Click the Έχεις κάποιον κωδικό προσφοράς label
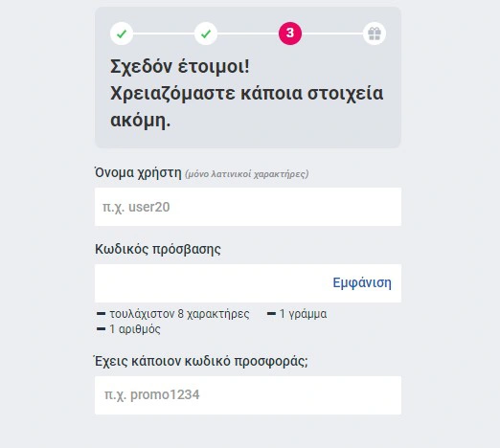The height and width of the screenshot is (448, 500). point(201,361)
